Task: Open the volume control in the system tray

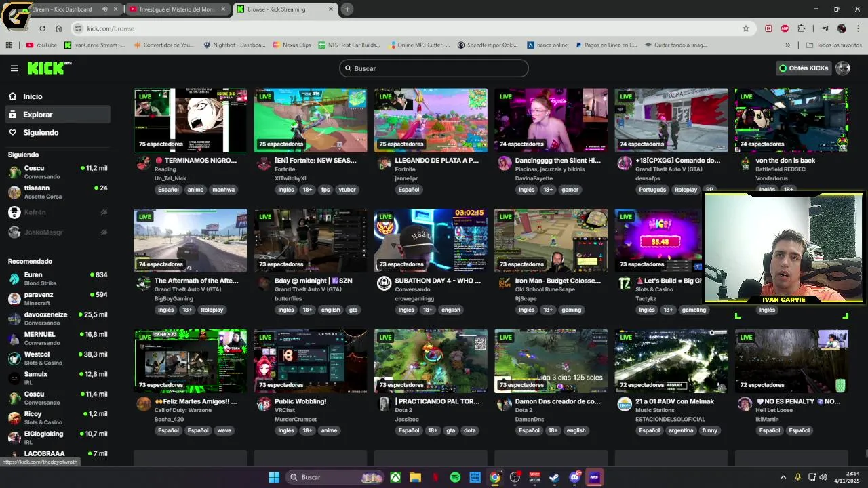Action: (x=823, y=477)
